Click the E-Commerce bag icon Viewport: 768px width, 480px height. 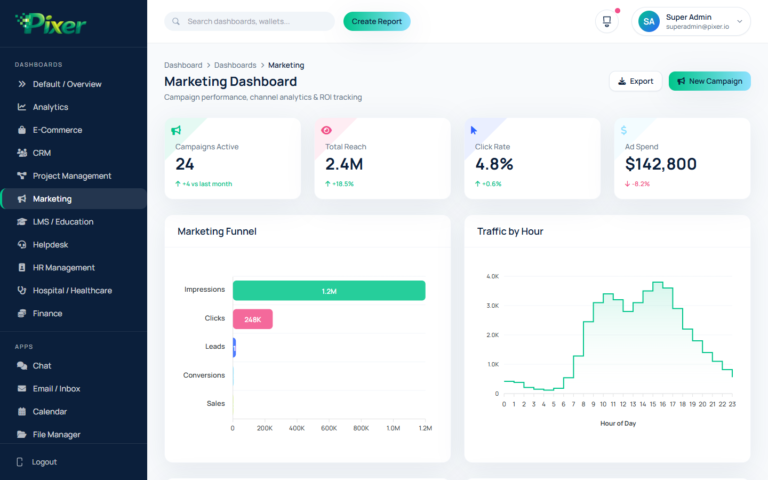22,130
